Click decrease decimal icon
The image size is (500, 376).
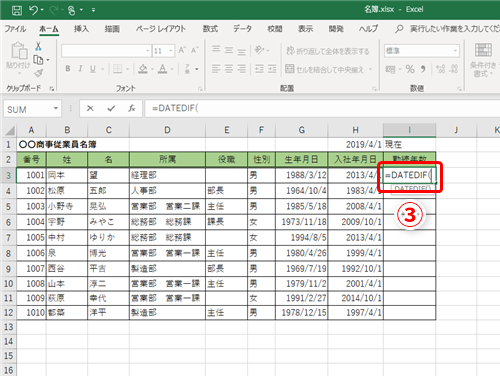click(x=454, y=69)
